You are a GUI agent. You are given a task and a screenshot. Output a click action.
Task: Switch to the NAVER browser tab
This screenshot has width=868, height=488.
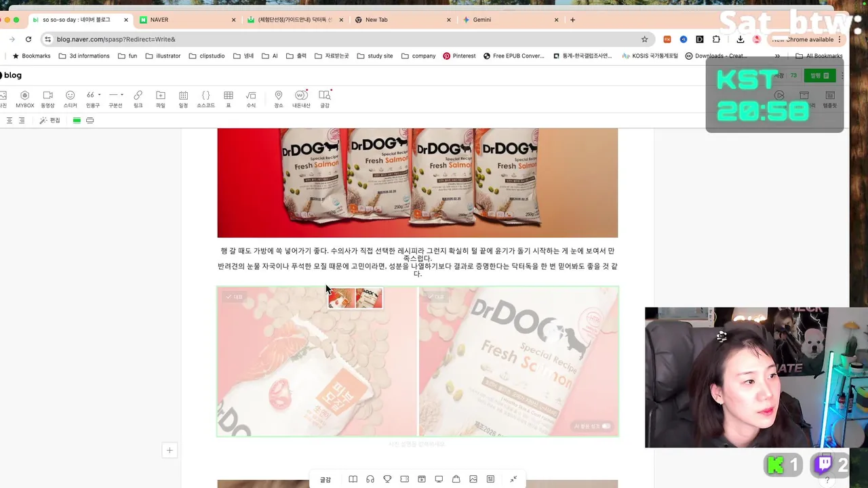pos(188,20)
